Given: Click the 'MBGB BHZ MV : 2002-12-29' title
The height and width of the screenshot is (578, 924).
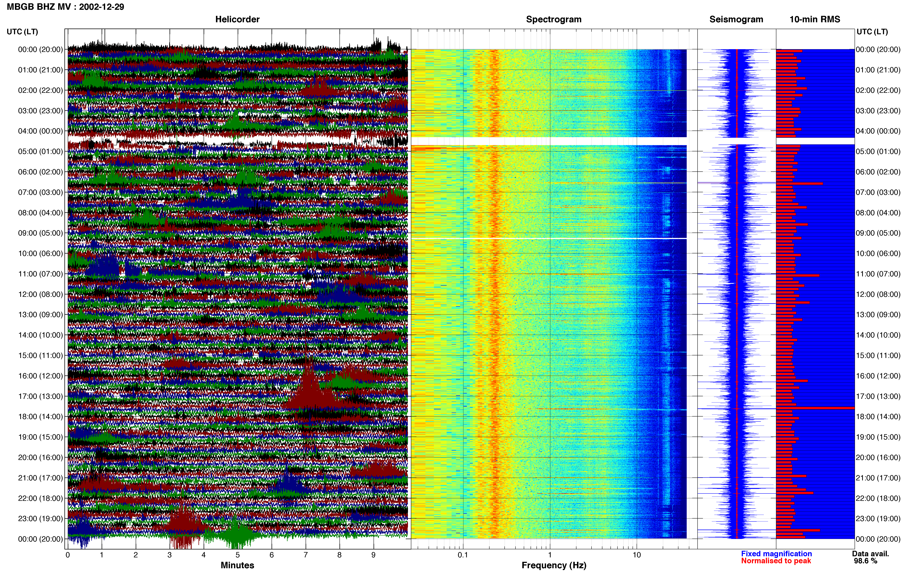Looking at the screenshot, I should coord(65,7).
